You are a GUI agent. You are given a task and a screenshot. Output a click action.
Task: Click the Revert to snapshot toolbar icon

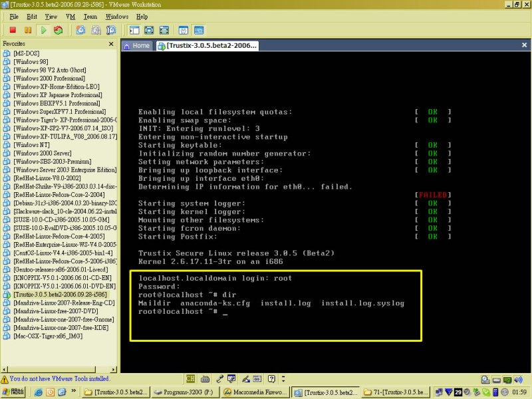coord(96,30)
